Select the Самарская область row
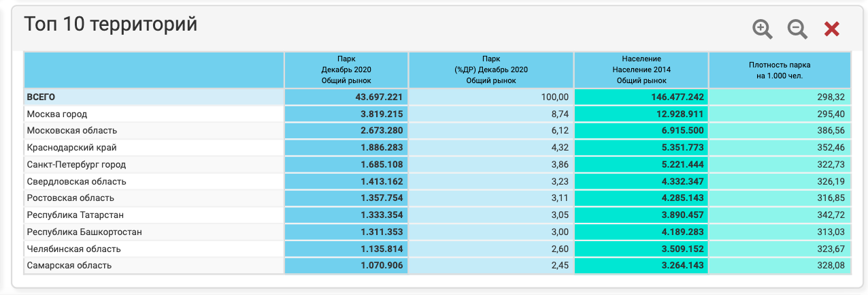868x295 pixels. click(x=69, y=266)
